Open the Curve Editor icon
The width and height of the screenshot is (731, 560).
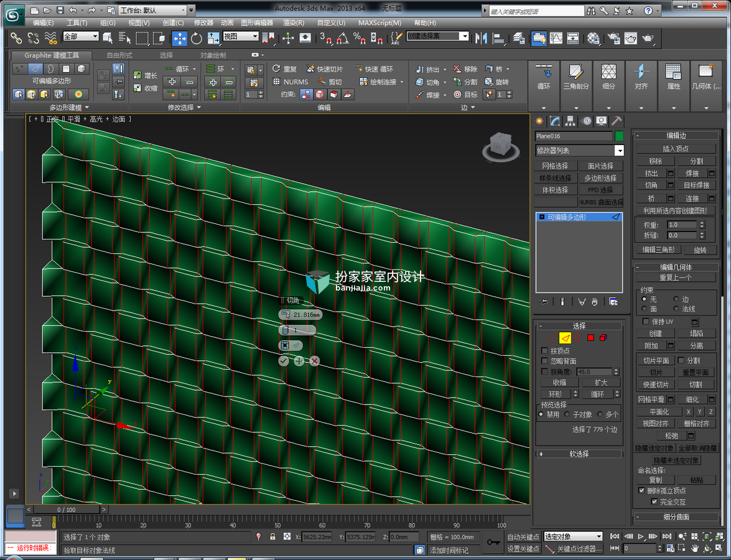pyautogui.click(x=556, y=38)
